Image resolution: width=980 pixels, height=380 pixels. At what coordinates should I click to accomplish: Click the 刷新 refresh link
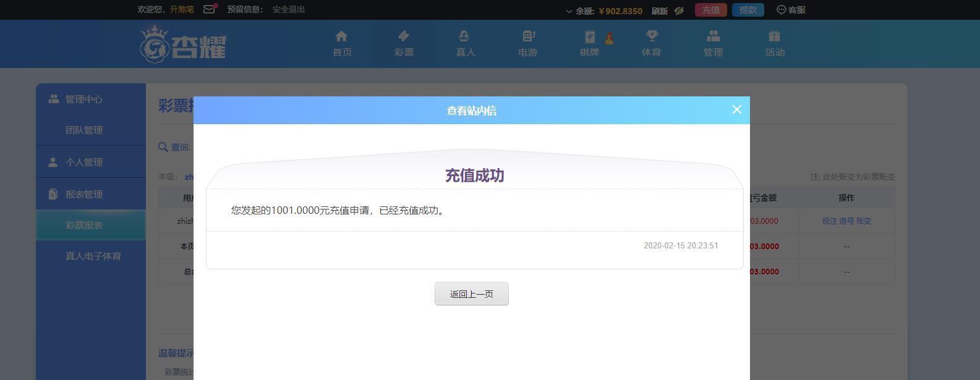(x=659, y=11)
